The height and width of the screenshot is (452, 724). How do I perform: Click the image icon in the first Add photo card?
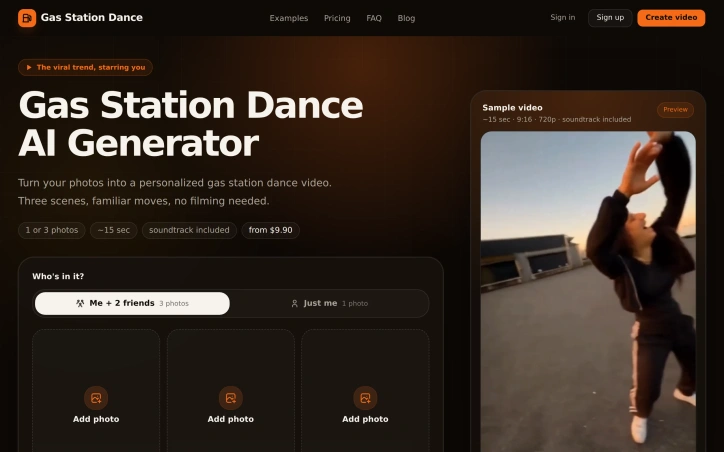point(96,398)
